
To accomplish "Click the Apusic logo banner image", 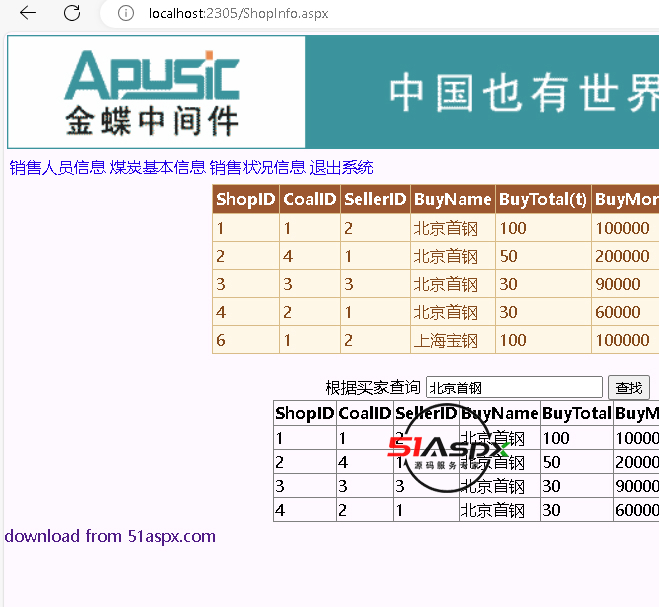I will pyautogui.click(x=156, y=92).
